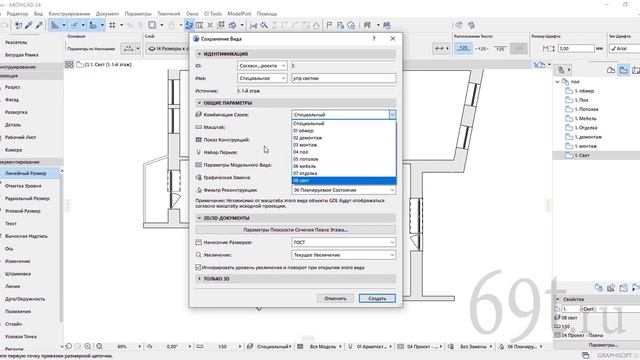Click the help question mark in Сохранение Вида dialog
Viewport: 640px width, 360px height.
click(374, 38)
